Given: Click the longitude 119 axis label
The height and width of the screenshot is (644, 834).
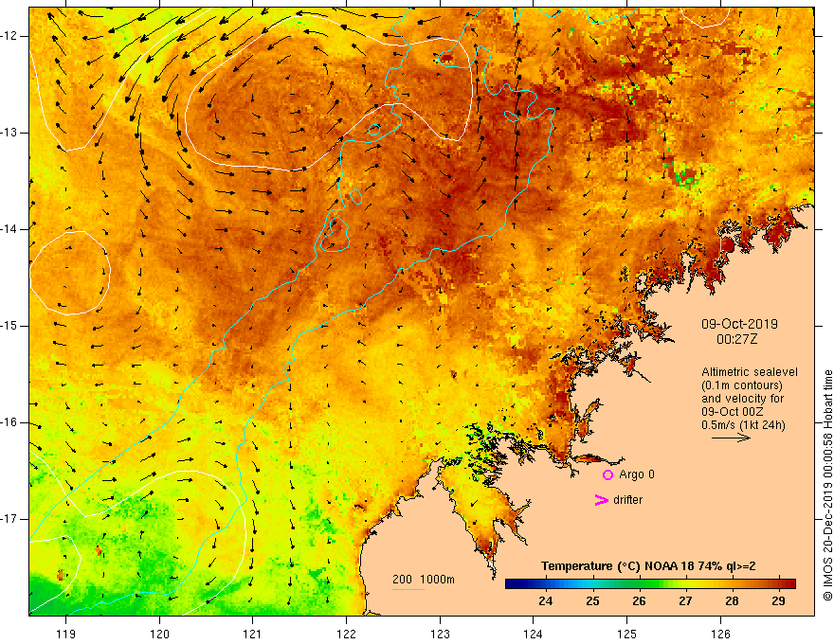Looking at the screenshot, I should click(x=66, y=634).
